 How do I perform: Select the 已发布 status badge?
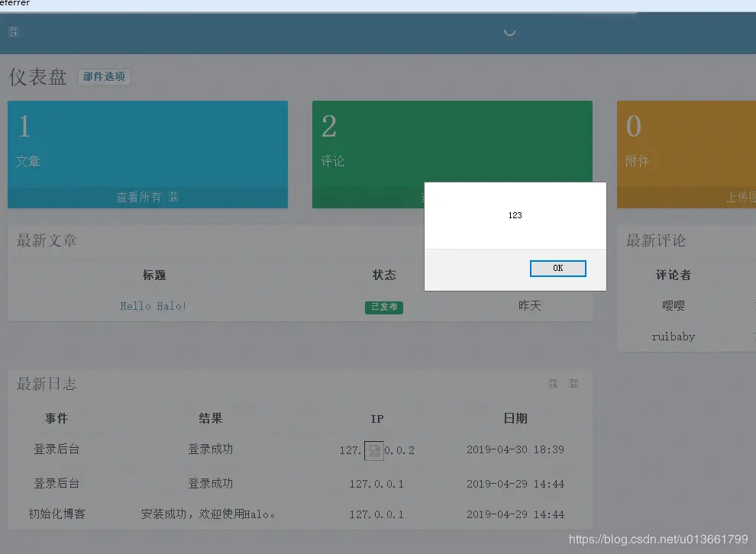384,307
